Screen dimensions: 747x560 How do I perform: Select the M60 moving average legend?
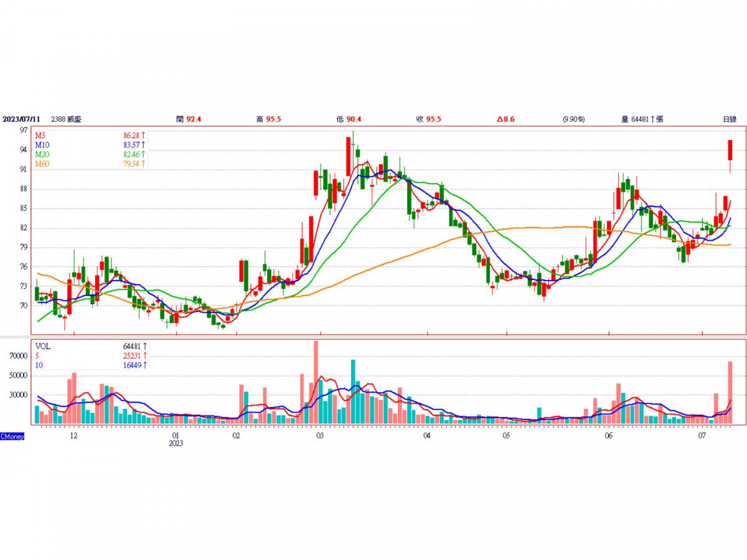click(x=42, y=163)
